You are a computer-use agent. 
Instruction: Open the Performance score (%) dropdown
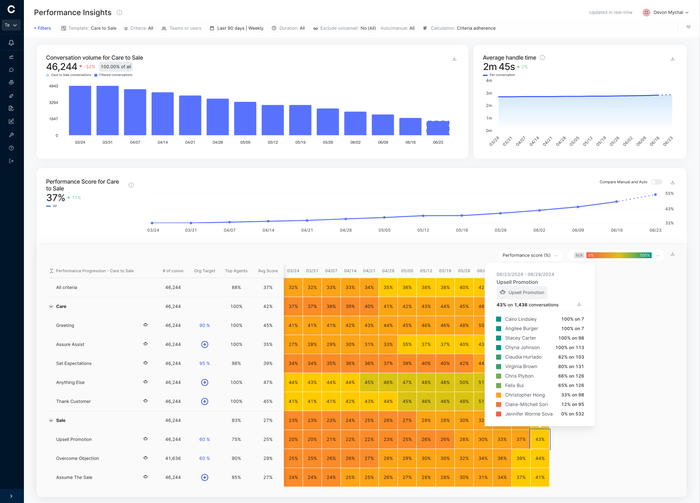click(x=530, y=255)
